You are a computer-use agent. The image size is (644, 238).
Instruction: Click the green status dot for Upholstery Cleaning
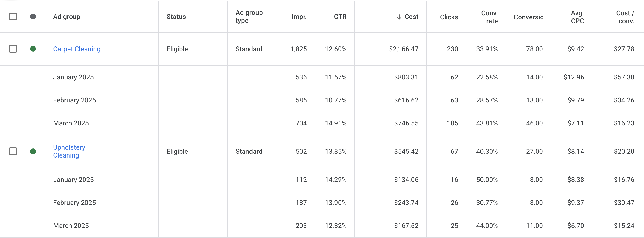pos(33,151)
